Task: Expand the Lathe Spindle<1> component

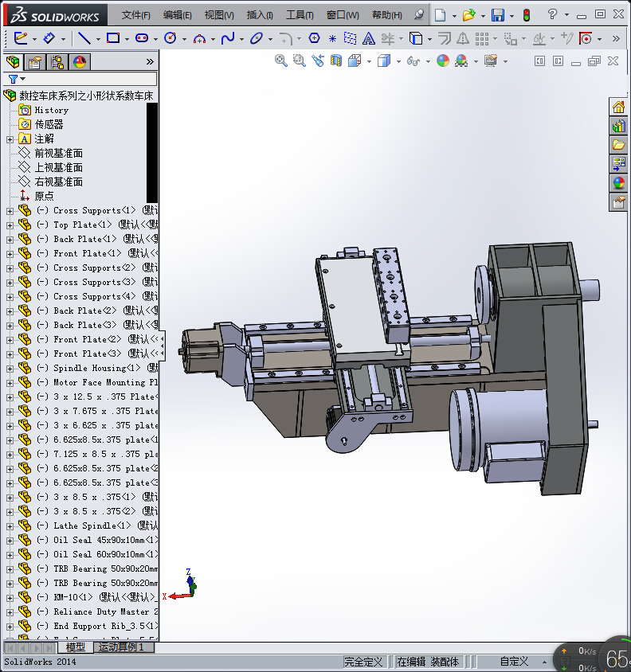Action: pos(10,526)
